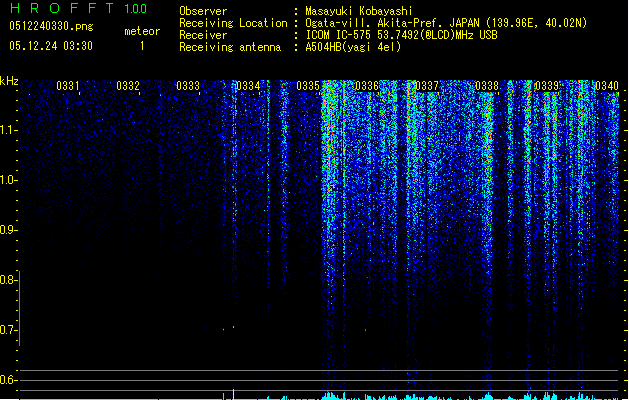Click the yellow meteor detection spike on bottom graph
The height and width of the screenshot is (400, 629).
233,394
